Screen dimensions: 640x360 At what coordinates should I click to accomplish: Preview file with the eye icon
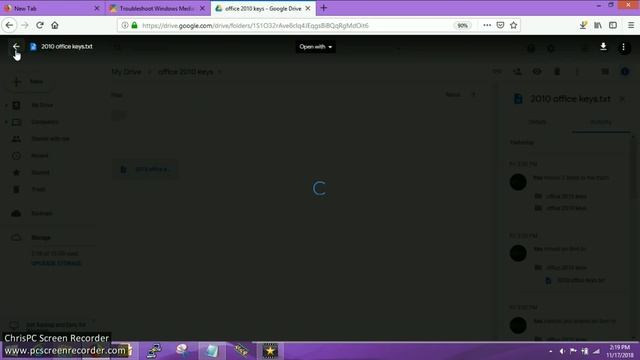pyautogui.click(x=537, y=72)
